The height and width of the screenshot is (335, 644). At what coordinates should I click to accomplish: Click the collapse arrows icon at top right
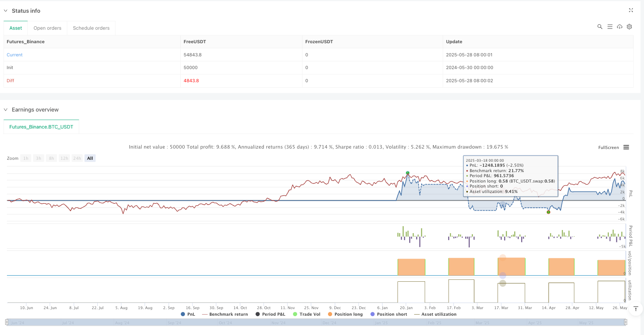click(x=630, y=10)
